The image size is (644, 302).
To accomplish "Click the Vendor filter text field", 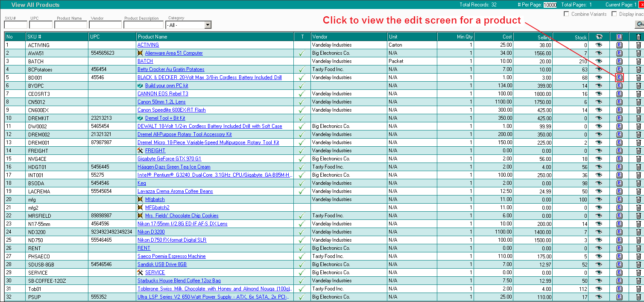I will [x=105, y=25].
